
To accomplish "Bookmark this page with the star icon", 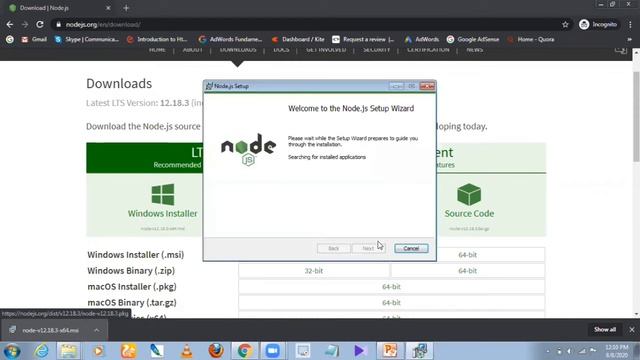I will tap(565, 25).
